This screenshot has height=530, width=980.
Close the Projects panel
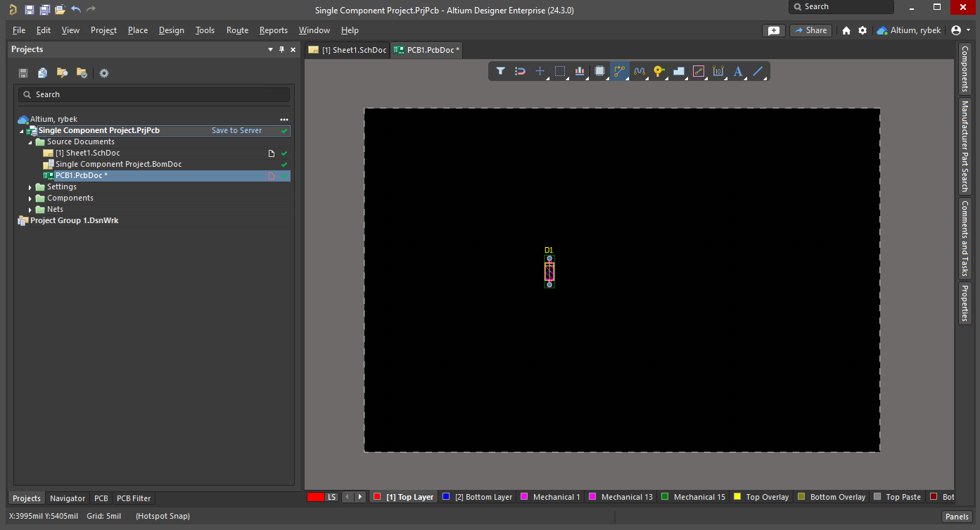click(x=293, y=49)
